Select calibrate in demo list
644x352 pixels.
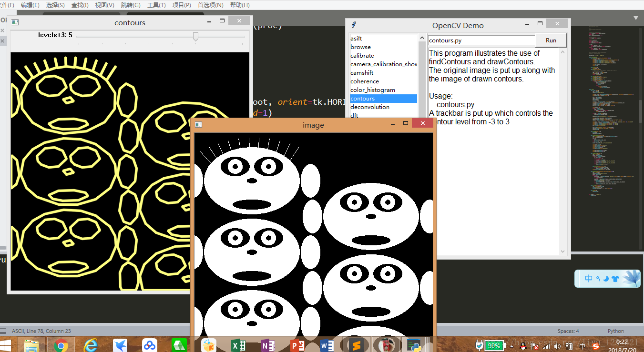(x=384, y=56)
